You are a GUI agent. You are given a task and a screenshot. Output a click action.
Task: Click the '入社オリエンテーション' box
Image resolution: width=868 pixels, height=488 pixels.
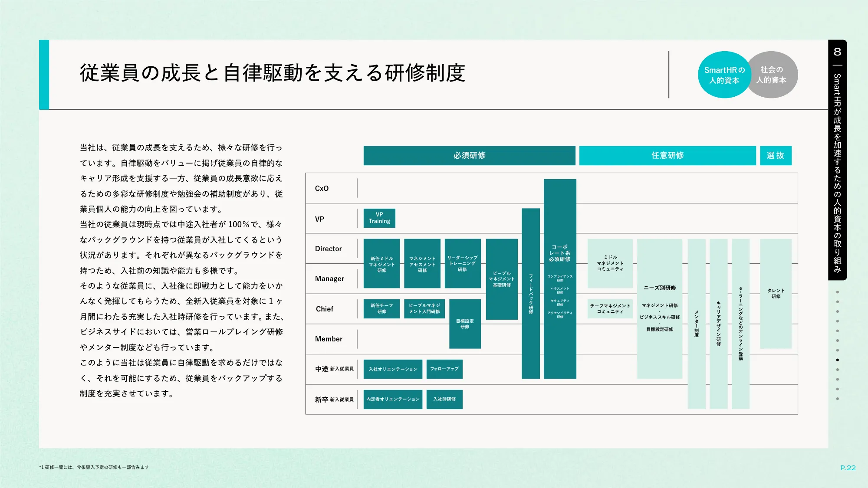coord(393,369)
